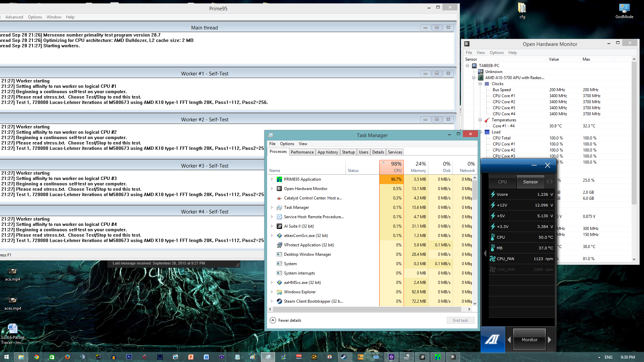Click right arrow next to Monitor button
This screenshot has width=644, height=362.
pos(549,340)
